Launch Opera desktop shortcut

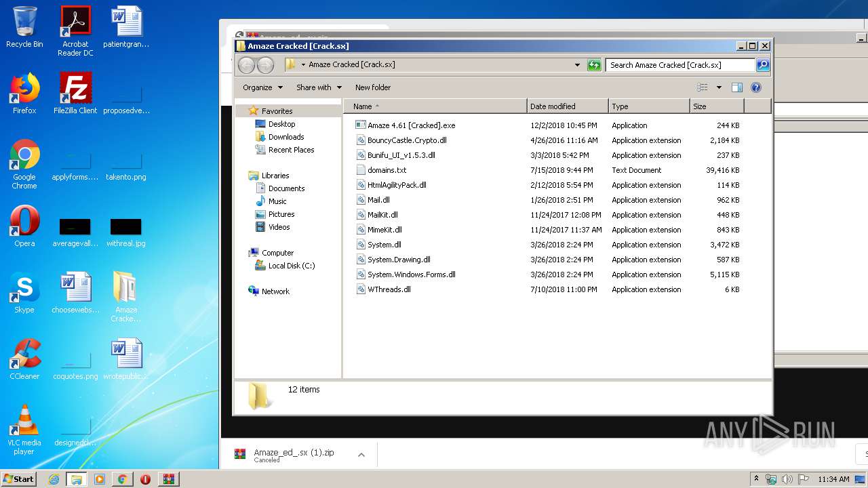click(x=24, y=226)
